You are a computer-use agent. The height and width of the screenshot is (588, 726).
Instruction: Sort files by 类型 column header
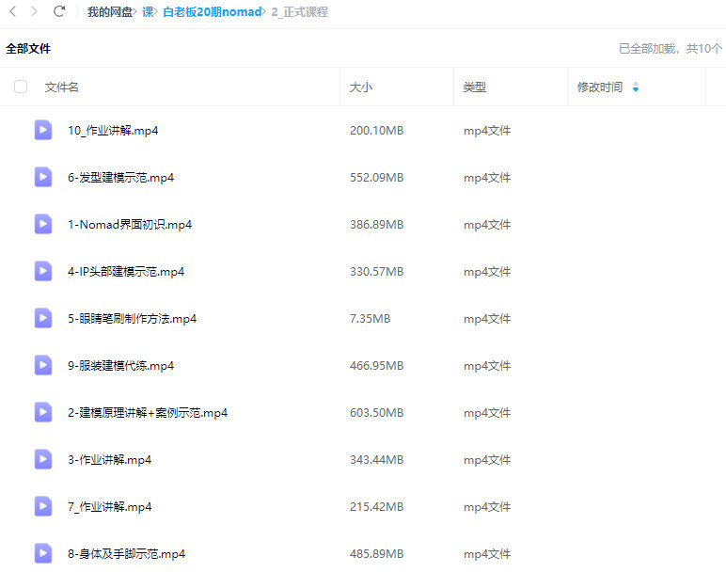[x=475, y=87]
